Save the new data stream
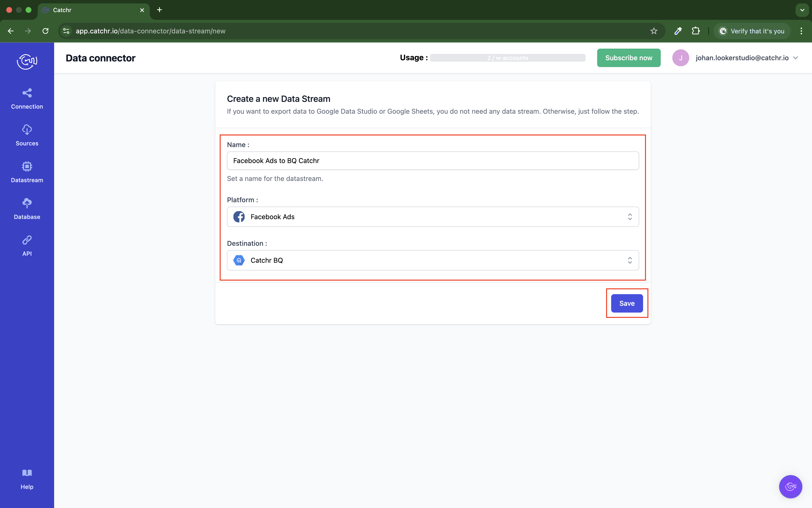812x508 pixels. [627, 303]
